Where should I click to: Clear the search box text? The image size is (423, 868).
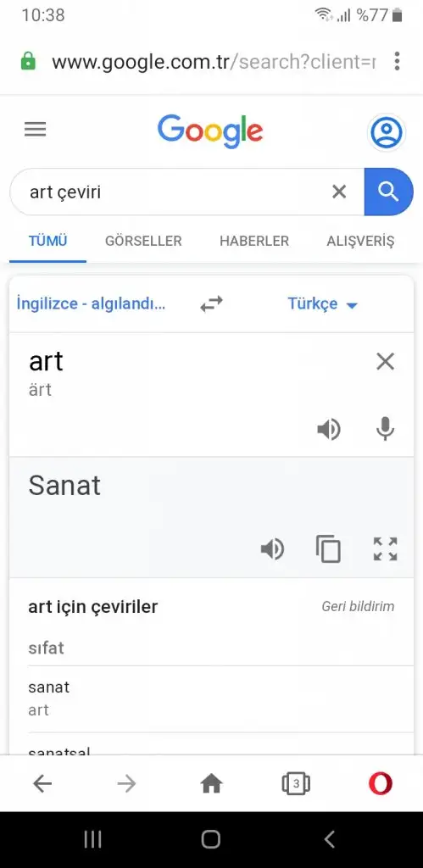click(x=339, y=192)
